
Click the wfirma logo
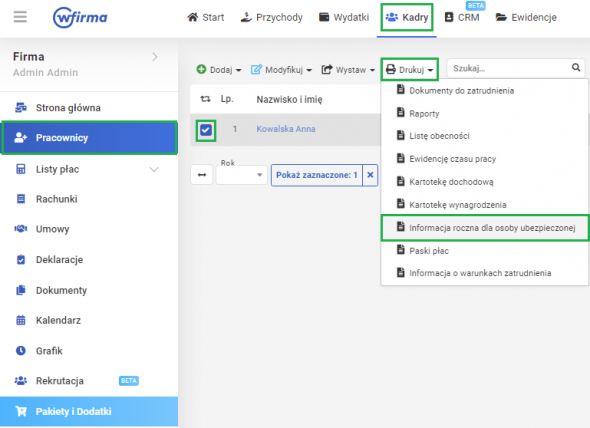[x=80, y=17]
